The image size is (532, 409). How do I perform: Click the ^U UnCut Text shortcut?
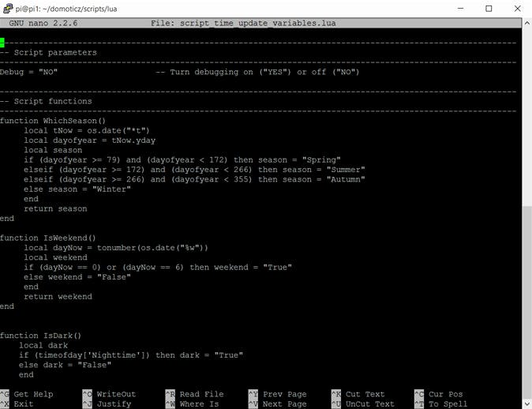[x=363, y=404]
